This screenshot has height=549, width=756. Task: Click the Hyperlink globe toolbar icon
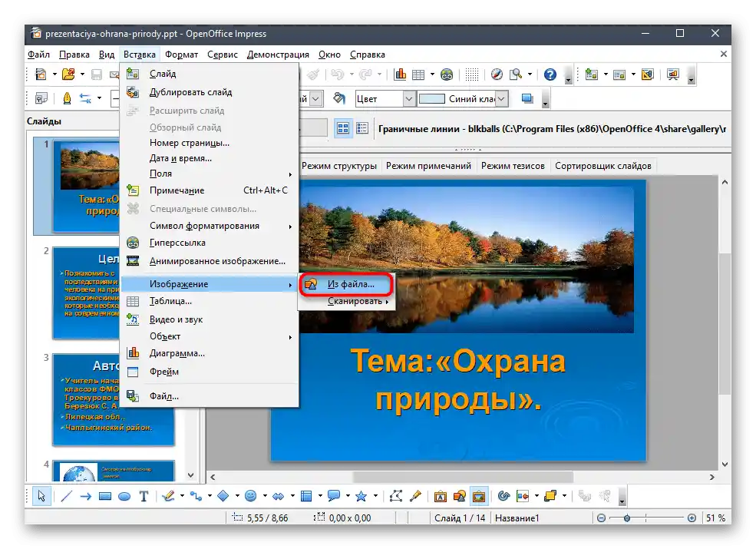[447, 74]
